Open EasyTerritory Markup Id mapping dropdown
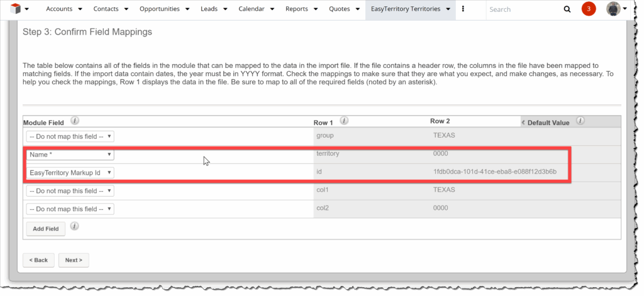Screen dimensions: 644x296 click(70, 172)
